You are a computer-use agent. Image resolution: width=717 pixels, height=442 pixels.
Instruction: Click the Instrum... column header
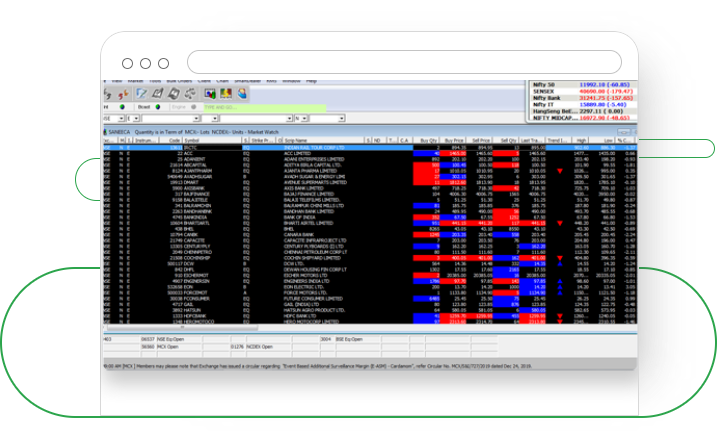[x=145, y=140]
